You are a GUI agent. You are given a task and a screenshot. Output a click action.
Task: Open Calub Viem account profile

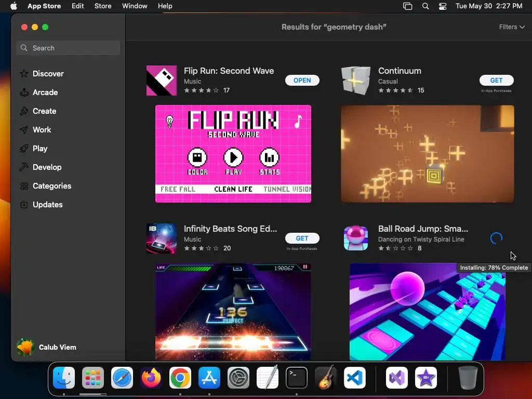46,347
